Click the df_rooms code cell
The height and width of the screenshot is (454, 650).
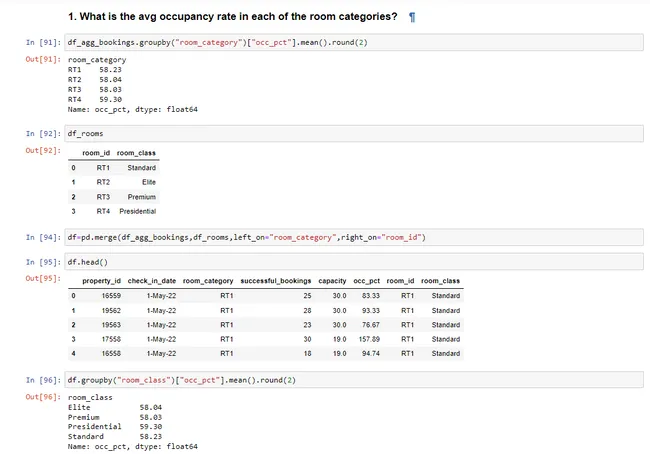[x=350, y=133]
